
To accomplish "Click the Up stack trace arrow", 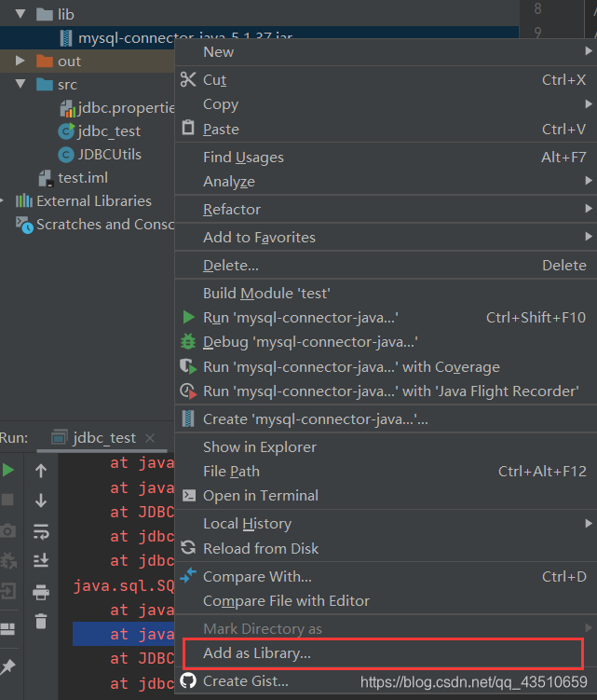I will tap(41, 471).
